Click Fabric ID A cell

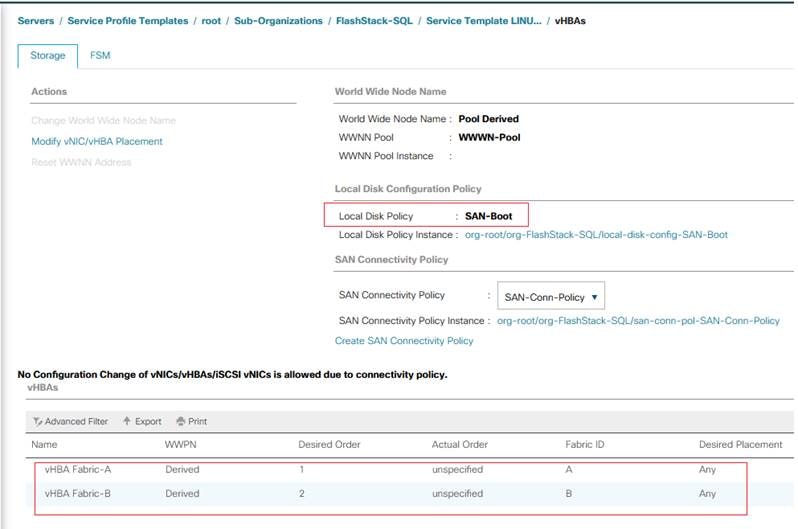569,469
